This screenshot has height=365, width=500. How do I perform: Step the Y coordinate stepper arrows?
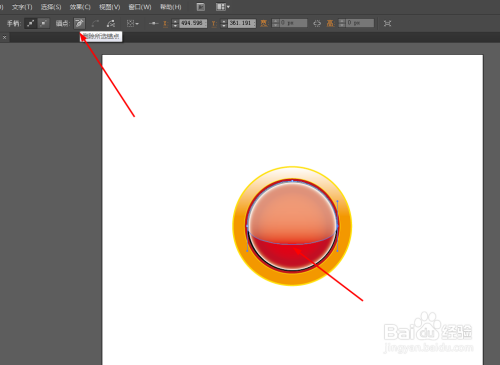point(224,23)
